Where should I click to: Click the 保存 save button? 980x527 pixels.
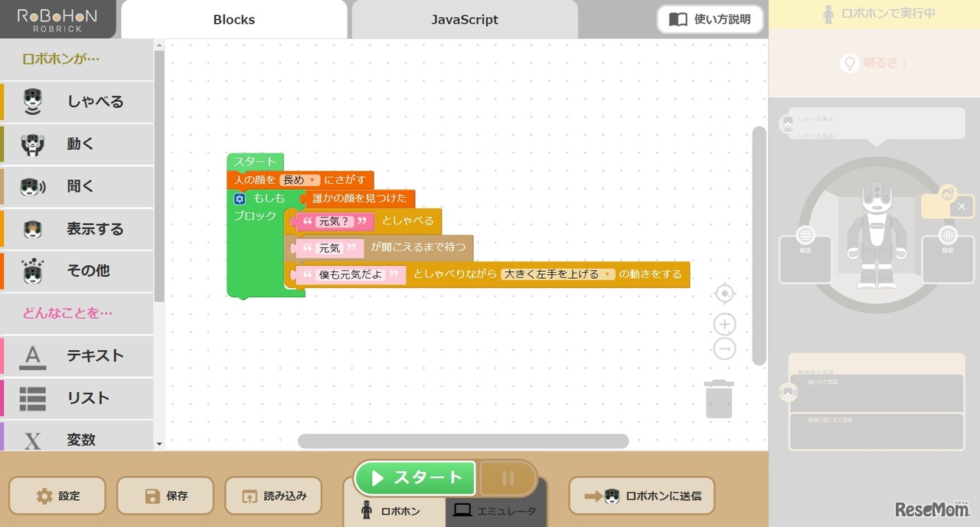166,496
